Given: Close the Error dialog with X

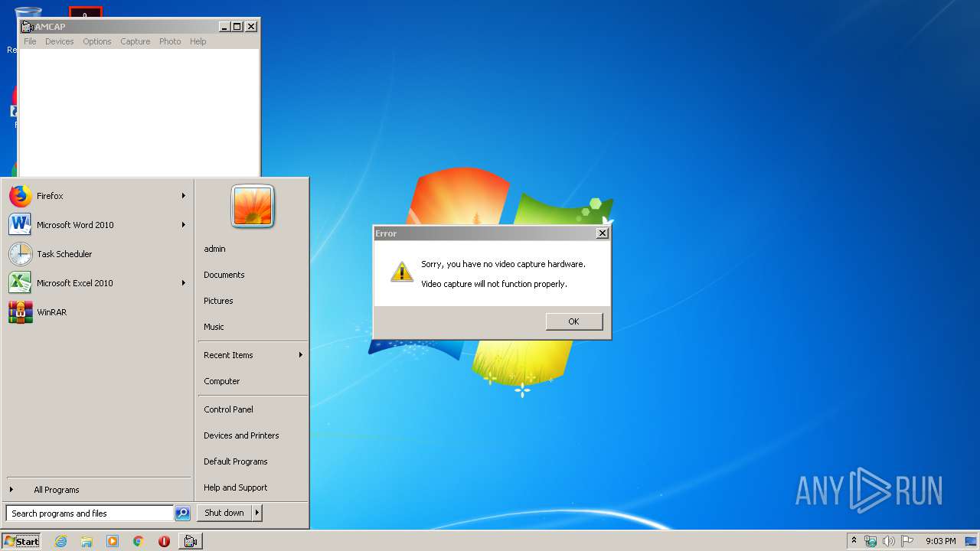Looking at the screenshot, I should tap(603, 233).
